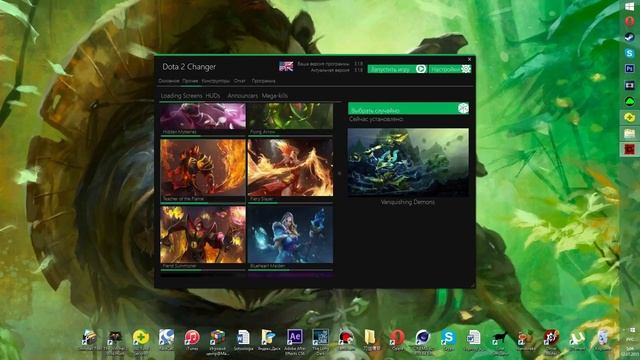640x360 pixels.
Task: Click the Vanquishing Demons caption text
Action: click(407, 202)
